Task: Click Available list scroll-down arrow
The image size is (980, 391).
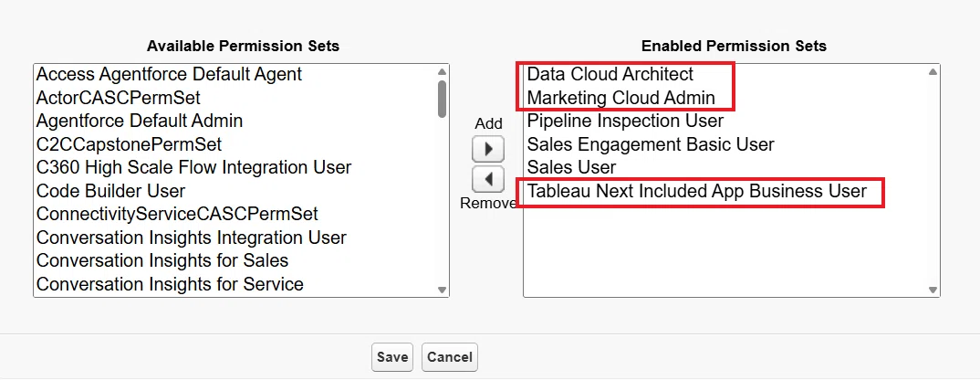Action: click(x=442, y=290)
